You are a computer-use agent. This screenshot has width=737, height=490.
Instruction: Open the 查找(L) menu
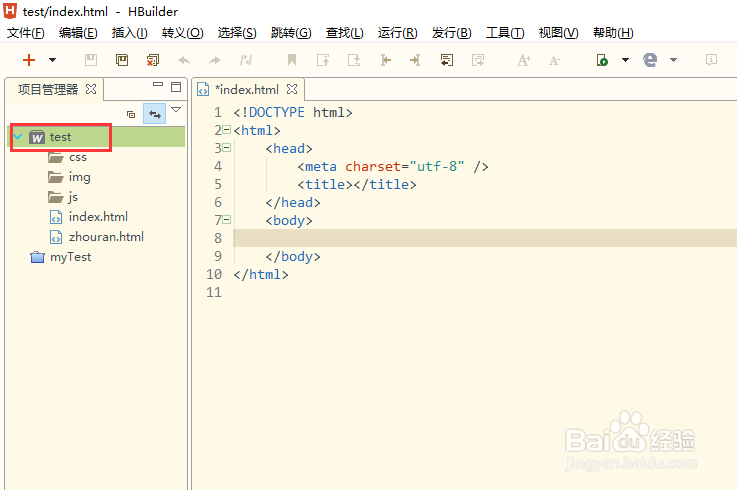click(345, 33)
